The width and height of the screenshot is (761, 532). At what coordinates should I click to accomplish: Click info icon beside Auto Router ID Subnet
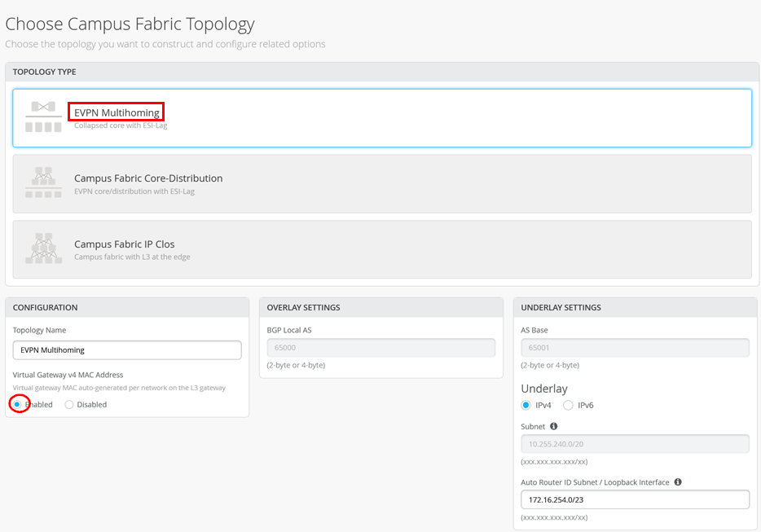point(677,482)
